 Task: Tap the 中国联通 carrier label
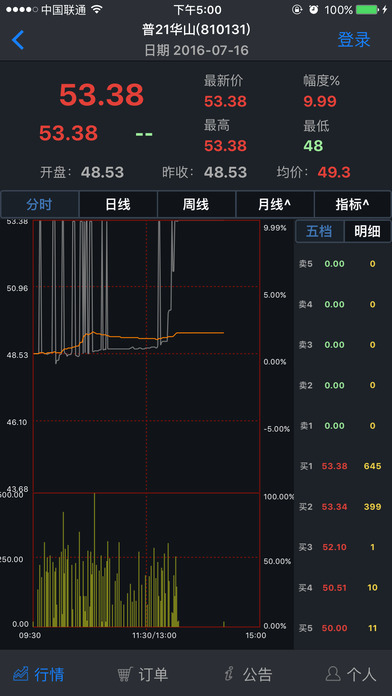click(63, 9)
